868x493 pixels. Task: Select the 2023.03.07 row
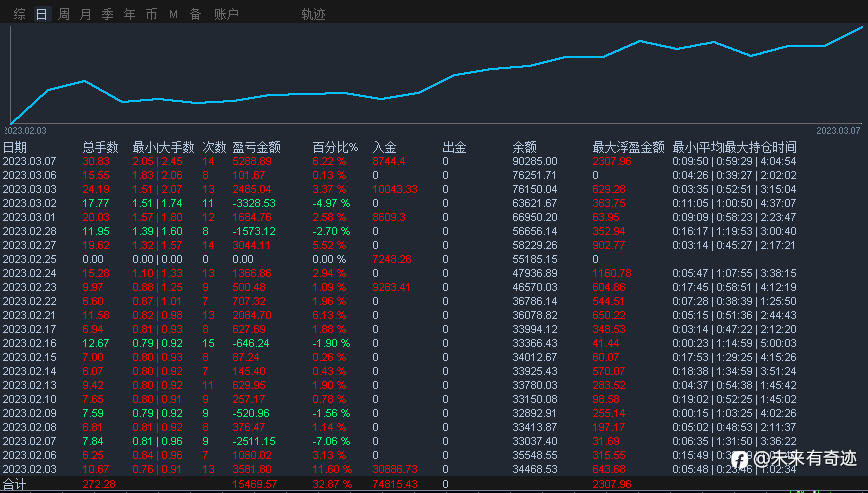(30, 161)
